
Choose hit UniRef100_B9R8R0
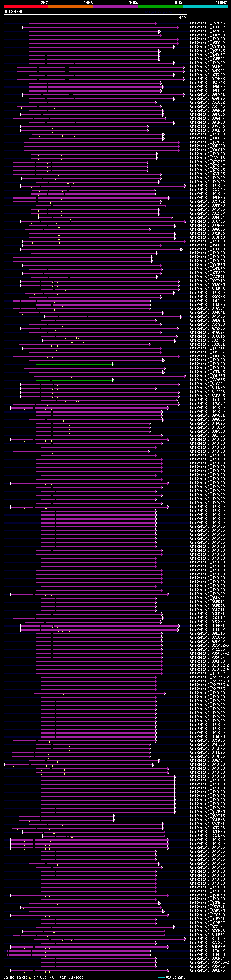tap(208, 87)
